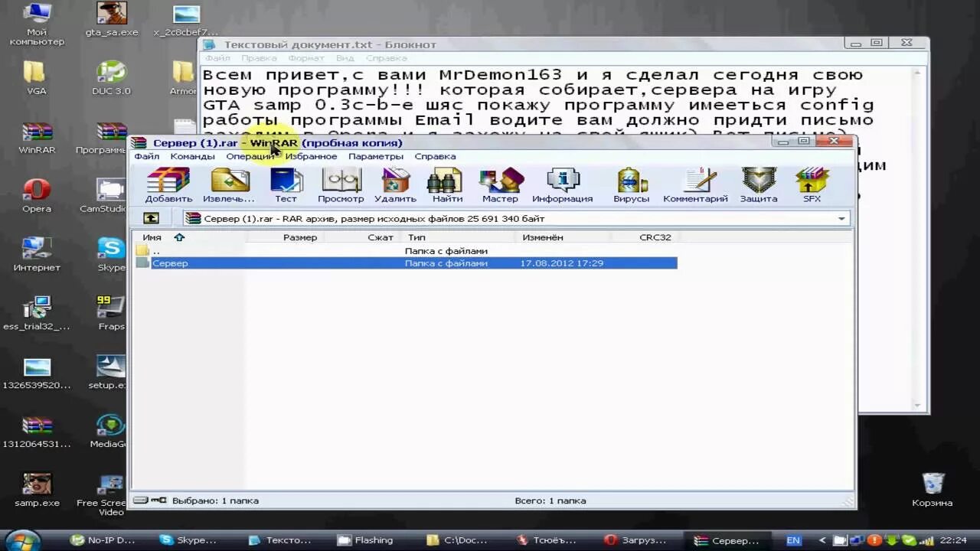Click the lock/key icon in WinRAR status bar

tap(158, 500)
